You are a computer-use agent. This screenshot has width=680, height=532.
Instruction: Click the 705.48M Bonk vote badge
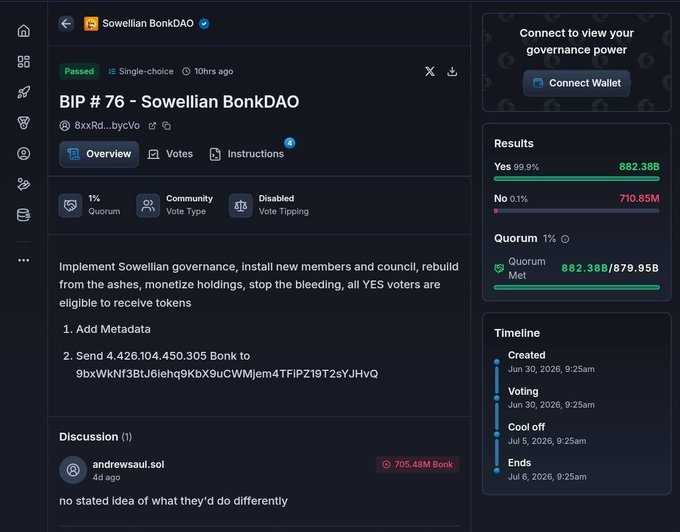tap(417, 464)
